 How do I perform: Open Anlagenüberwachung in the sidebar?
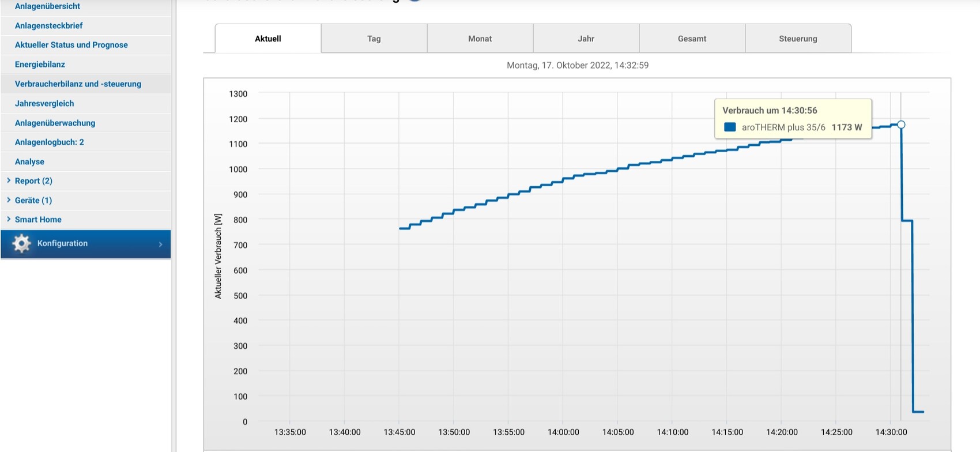pos(55,123)
